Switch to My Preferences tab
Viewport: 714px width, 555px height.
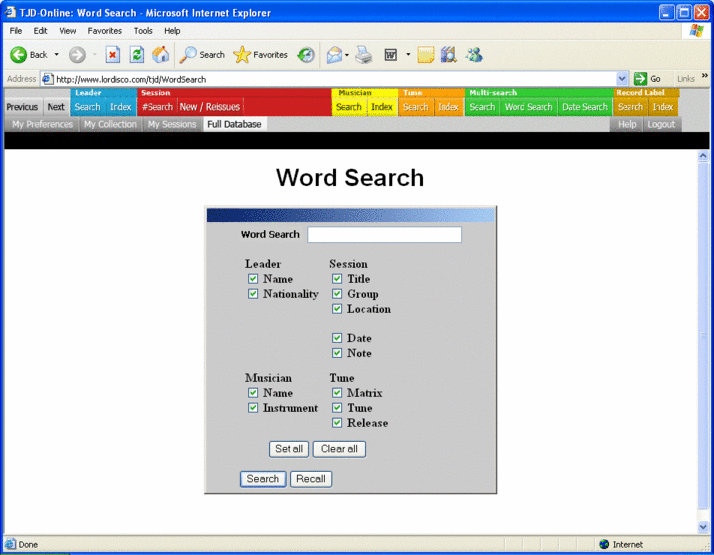[42, 124]
